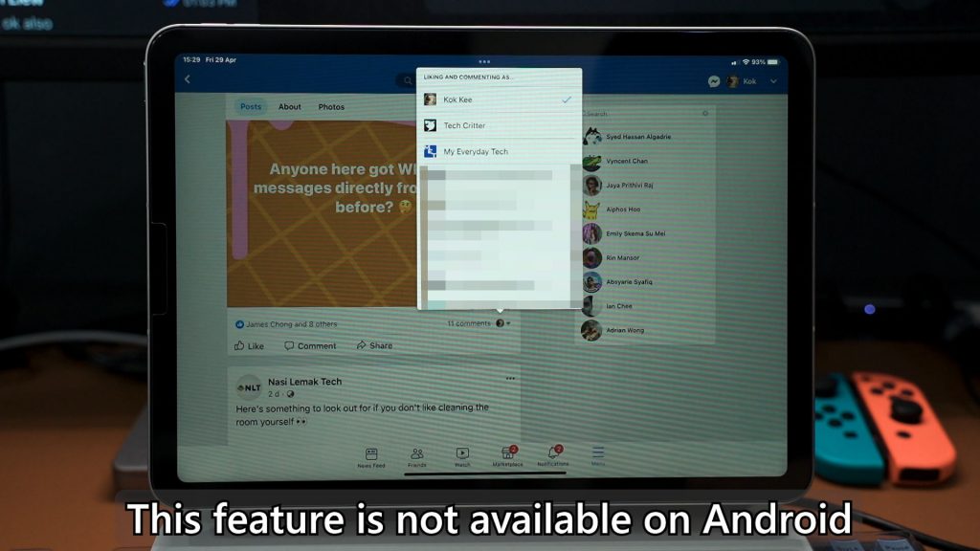This screenshot has width=980, height=551.
Task: Click the Tech Critter page icon
Action: pyautogui.click(x=430, y=125)
